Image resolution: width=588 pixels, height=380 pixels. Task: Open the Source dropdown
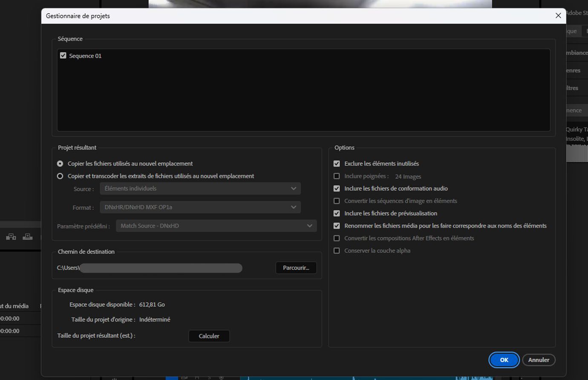coord(200,189)
